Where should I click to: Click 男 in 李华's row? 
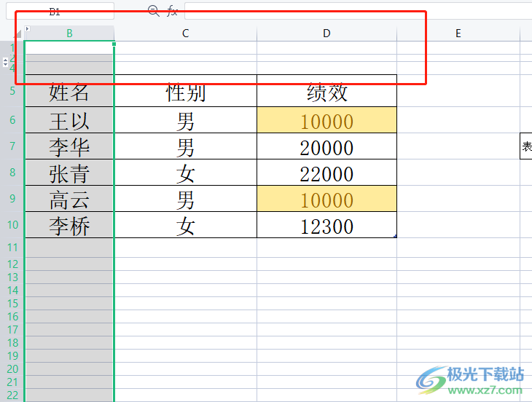pyautogui.click(x=186, y=146)
